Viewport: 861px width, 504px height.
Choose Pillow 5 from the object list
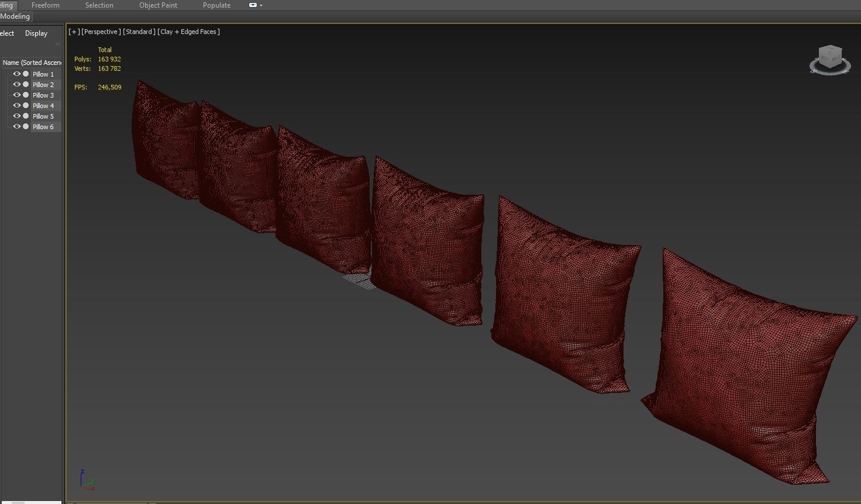[43, 116]
